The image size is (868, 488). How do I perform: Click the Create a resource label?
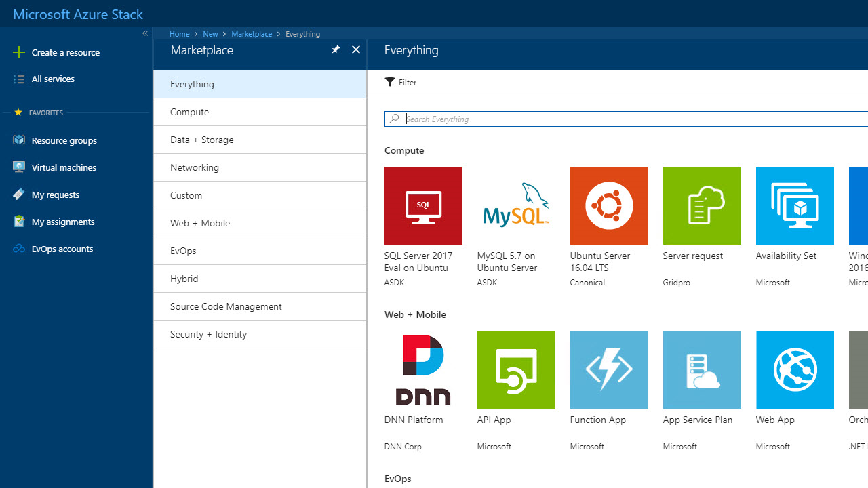coord(66,52)
